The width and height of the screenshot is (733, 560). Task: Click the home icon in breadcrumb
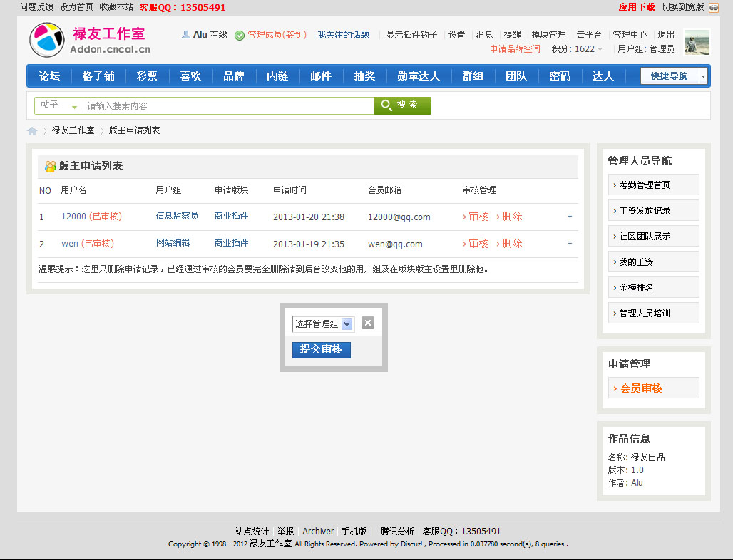coord(32,131)
